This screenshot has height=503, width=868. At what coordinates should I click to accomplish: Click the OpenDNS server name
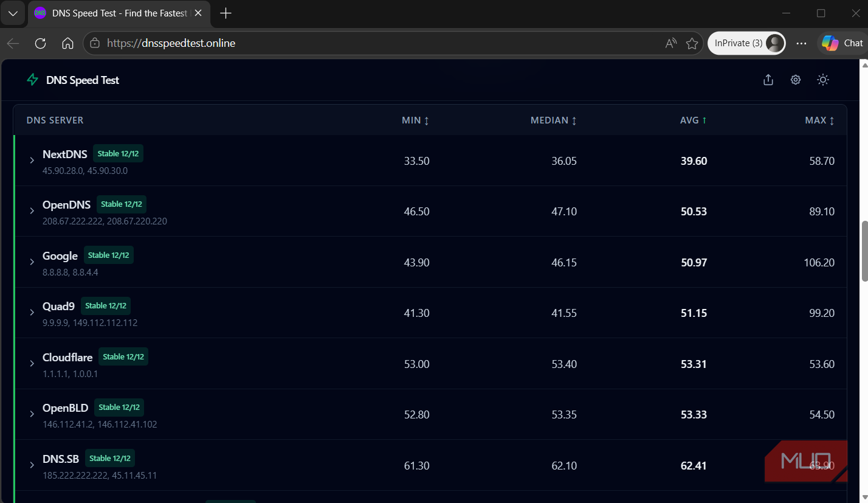click(67, 205)
